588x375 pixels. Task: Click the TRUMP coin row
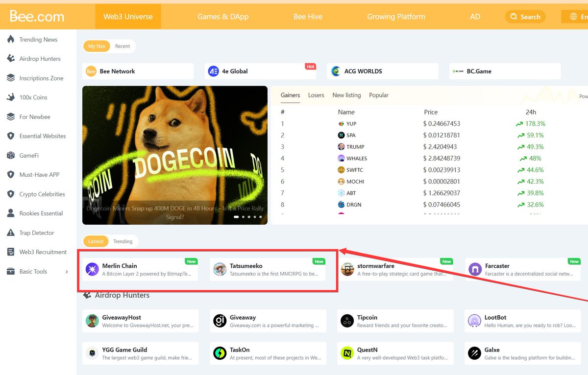(429, 147)
